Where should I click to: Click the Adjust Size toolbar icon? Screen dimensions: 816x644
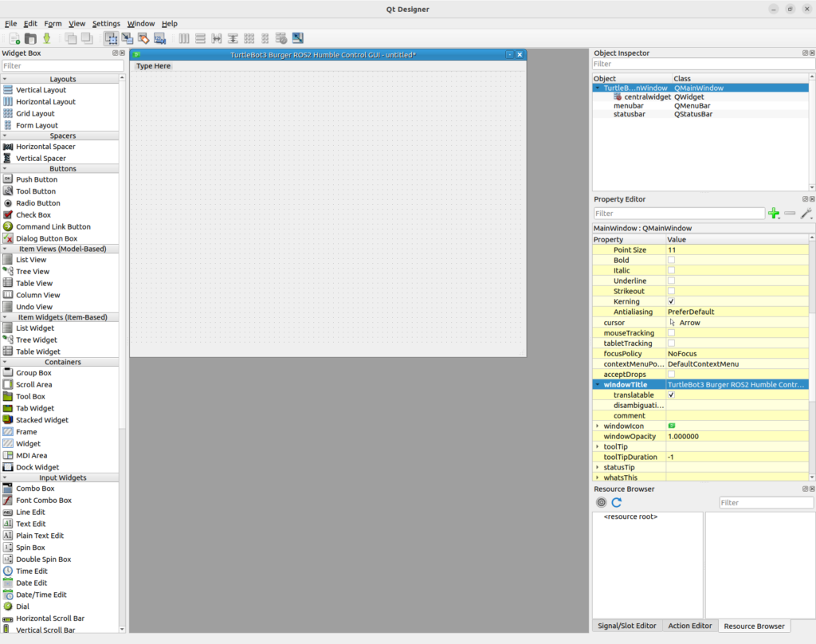[298, 38]
